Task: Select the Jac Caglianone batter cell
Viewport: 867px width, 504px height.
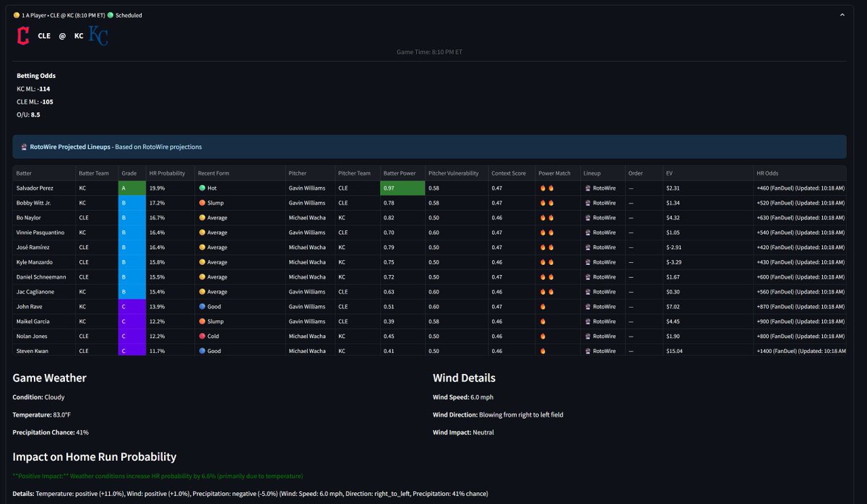Action: tap(43, 292)
